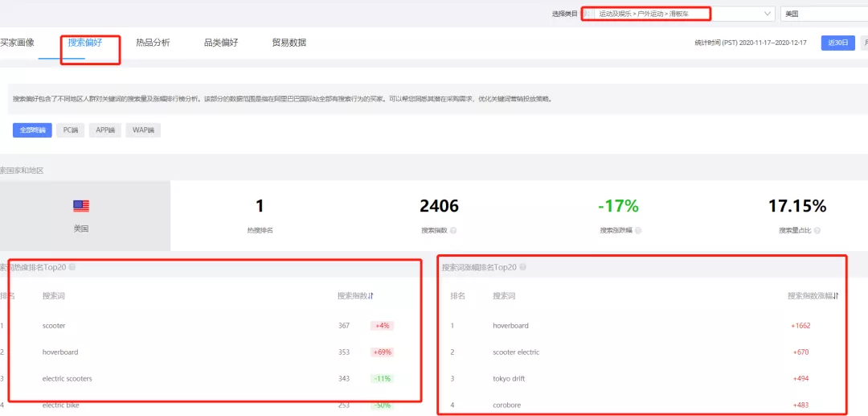
Task: Choose the 全部终端 filter button
Action: [32, 130]
